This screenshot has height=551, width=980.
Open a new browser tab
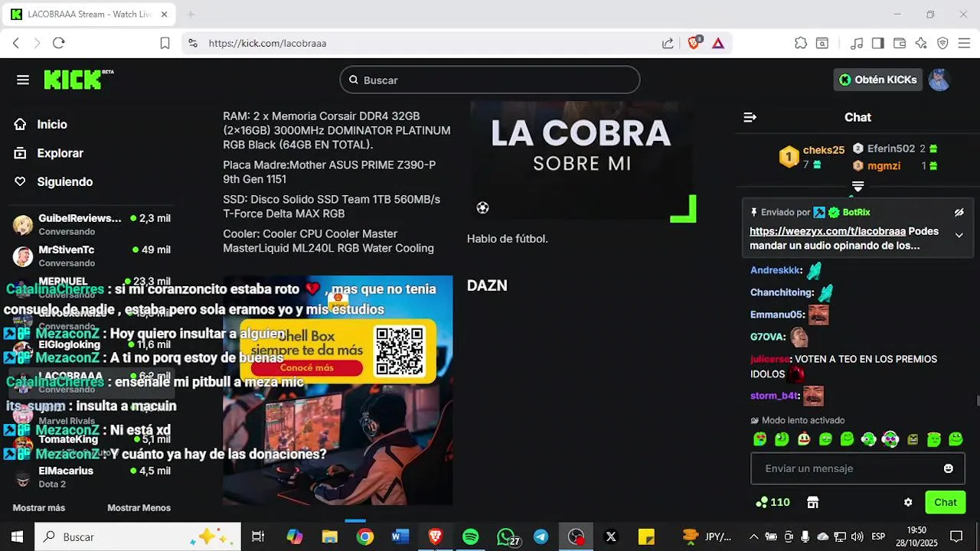tap(191, 15)
